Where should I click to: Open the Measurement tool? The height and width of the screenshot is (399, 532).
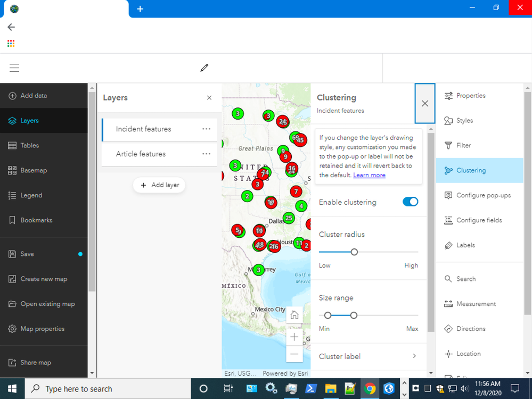476,304
